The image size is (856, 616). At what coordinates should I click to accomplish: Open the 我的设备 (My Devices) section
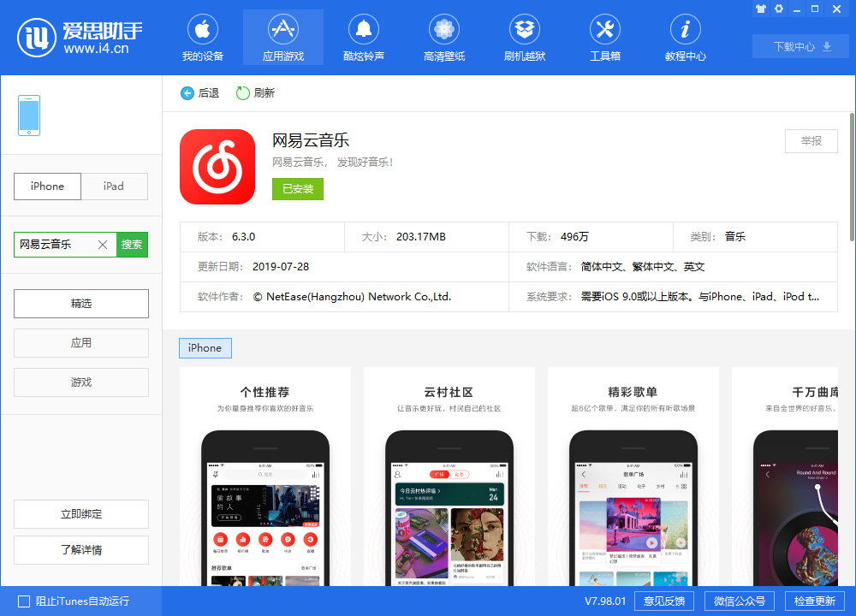203,37
